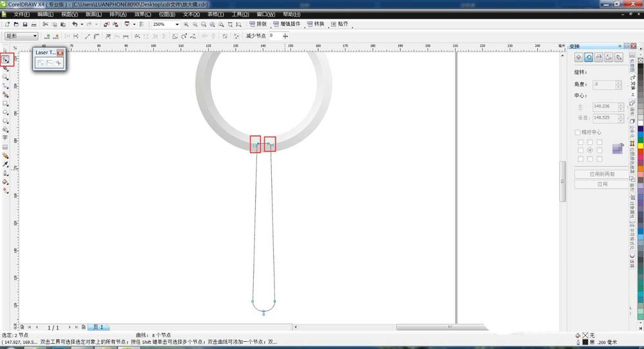Expand the Undo history dropdown arrow

point(82,24)
